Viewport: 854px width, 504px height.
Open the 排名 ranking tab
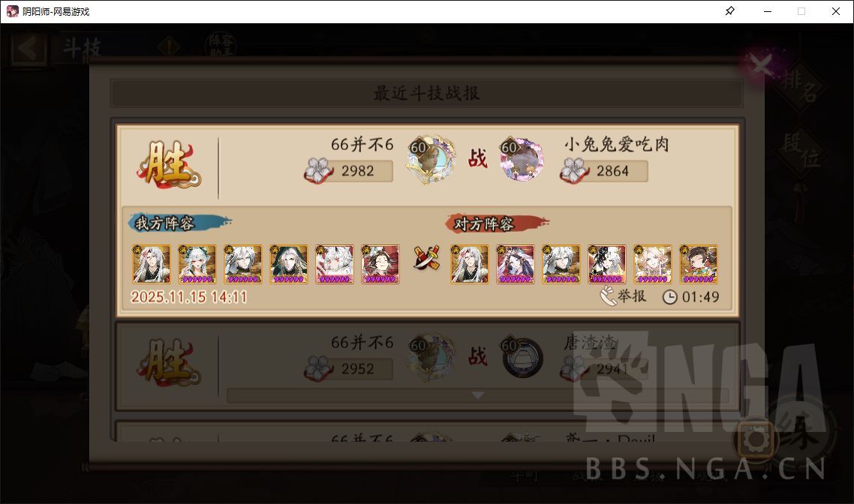(800, 87)
